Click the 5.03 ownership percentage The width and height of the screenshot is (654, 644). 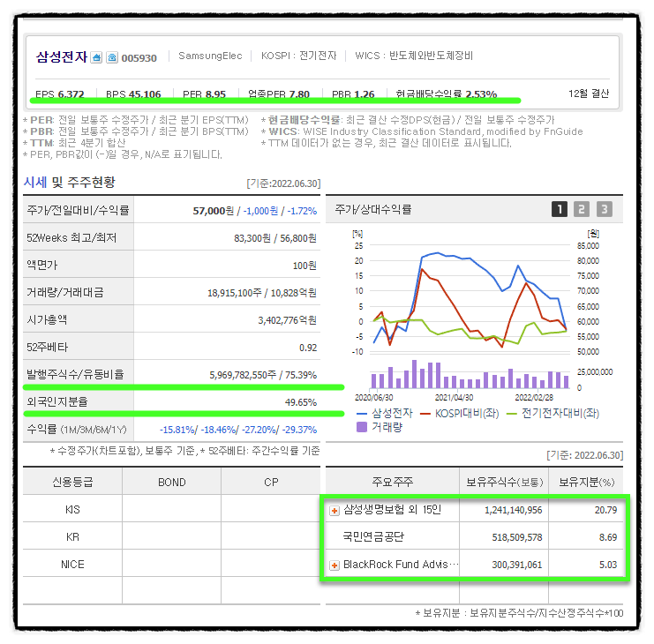click(608, 565)
